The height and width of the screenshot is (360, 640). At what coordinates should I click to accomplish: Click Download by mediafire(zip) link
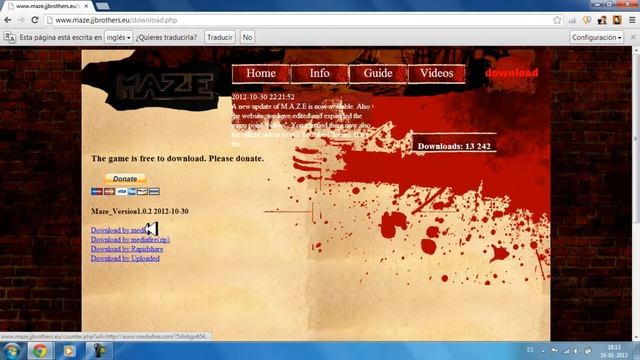click(130, 240)
